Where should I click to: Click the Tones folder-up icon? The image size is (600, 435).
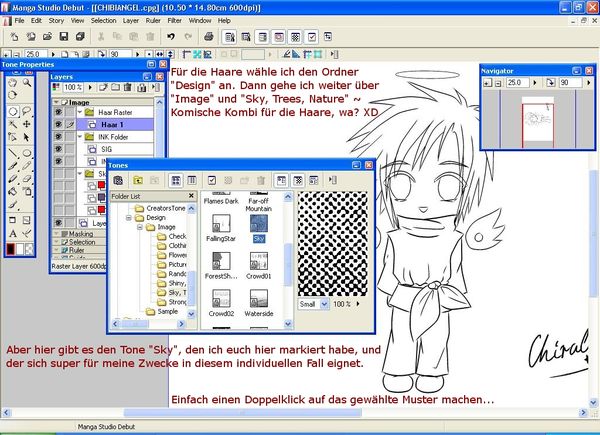[x=138, y=180]
